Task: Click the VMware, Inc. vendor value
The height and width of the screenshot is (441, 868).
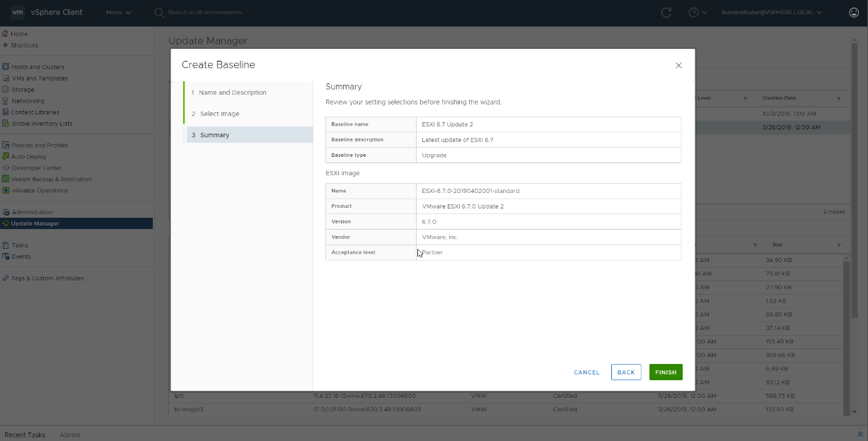Action: click(440, 237)
